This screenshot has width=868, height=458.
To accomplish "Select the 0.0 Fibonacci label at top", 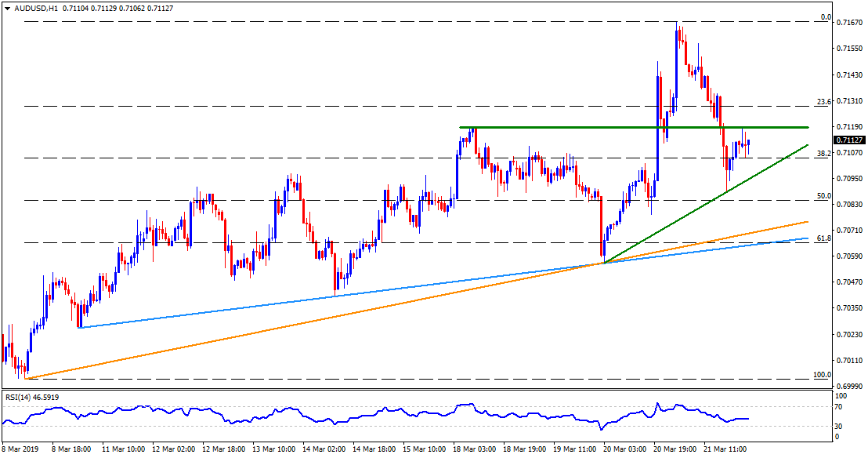I will (825, 17).
